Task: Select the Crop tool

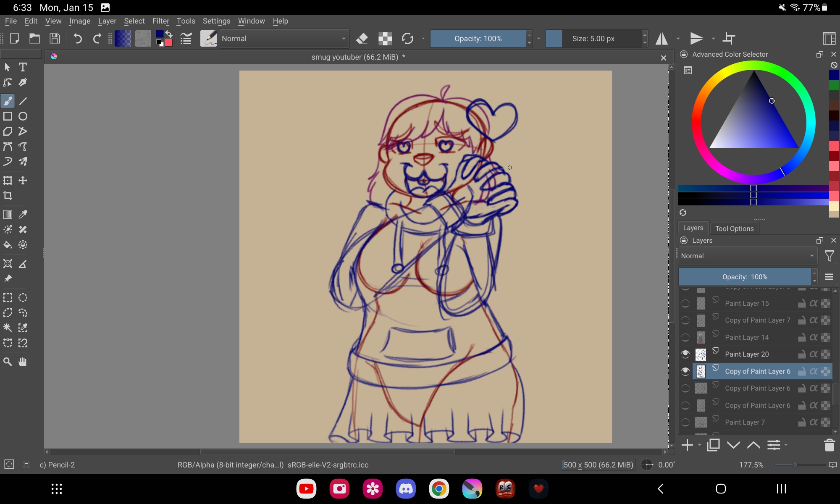Action: pyautogui.click(x=8, y=196)
